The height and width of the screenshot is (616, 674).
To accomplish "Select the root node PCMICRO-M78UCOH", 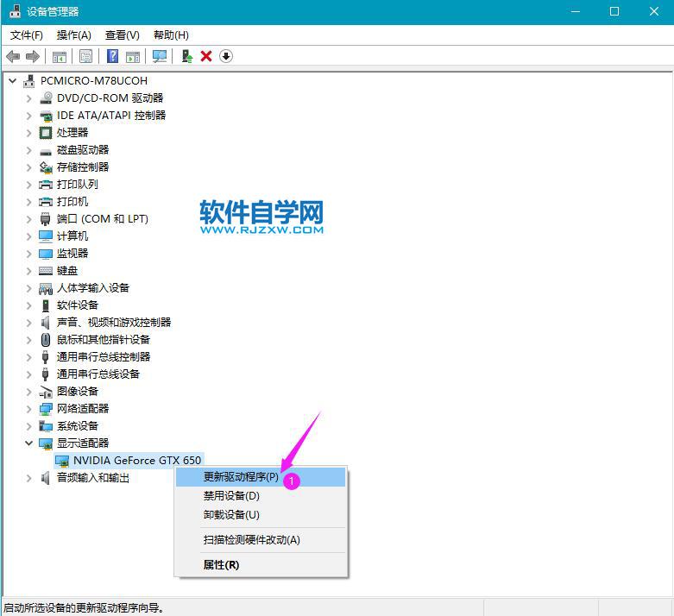I will click(x=93, y=81).
